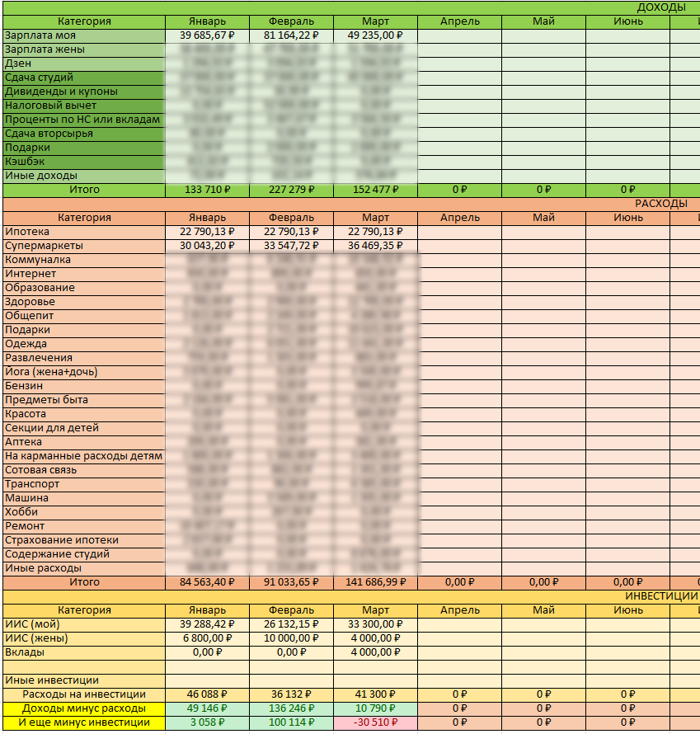700x734 pixels.
Task: Click the 'Хобби' row label
Action: point(84,513)
